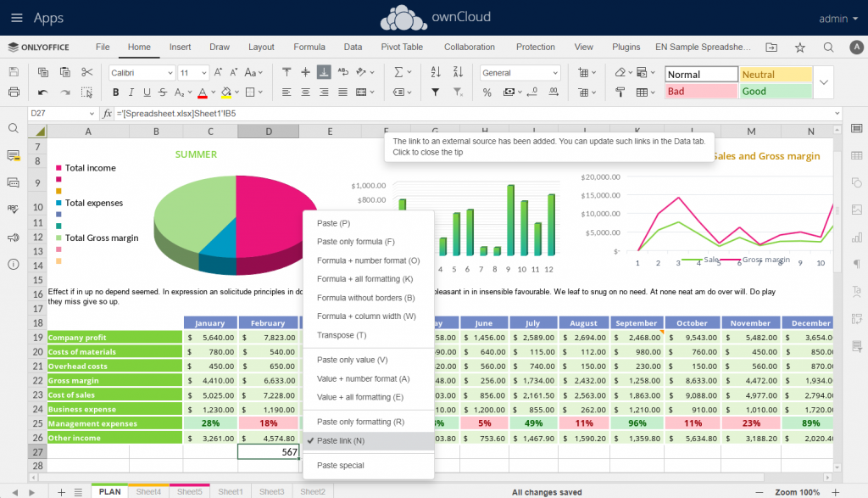Apply the Filter icon in the toolbar

pyautogui.click(x=436, y=92)
